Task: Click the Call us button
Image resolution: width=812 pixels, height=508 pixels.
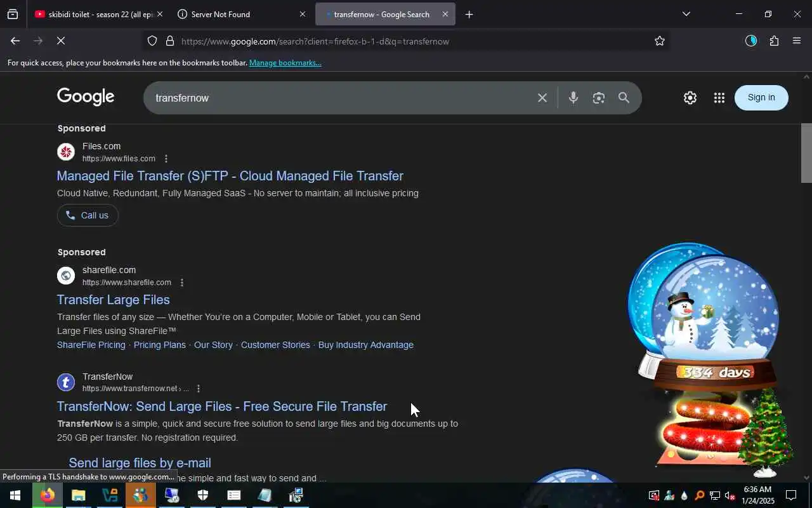Action: coord(88,215)
